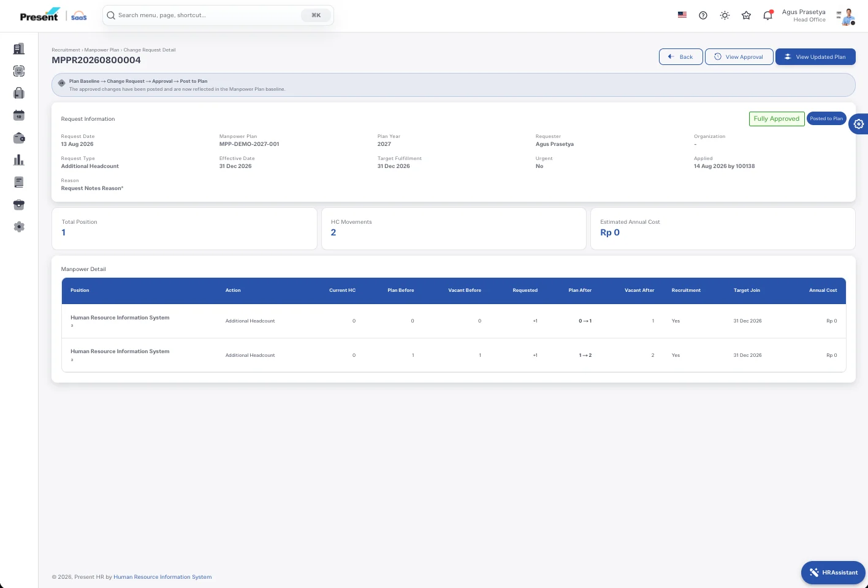The height and width of the screenshot is (588, 868).
Task: Open the suitcase icon in sidebar
Action: pos(19,93)
